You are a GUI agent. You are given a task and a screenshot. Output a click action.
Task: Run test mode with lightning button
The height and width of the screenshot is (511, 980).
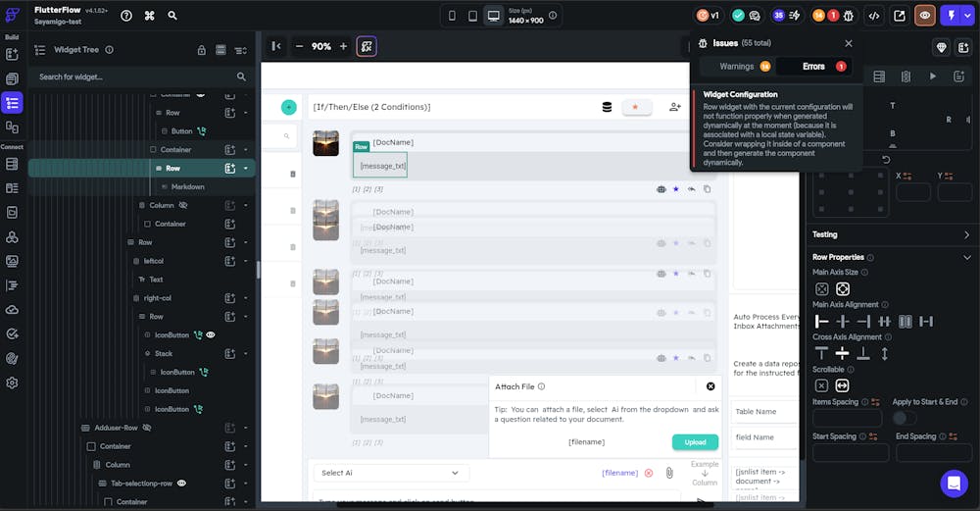952,16
